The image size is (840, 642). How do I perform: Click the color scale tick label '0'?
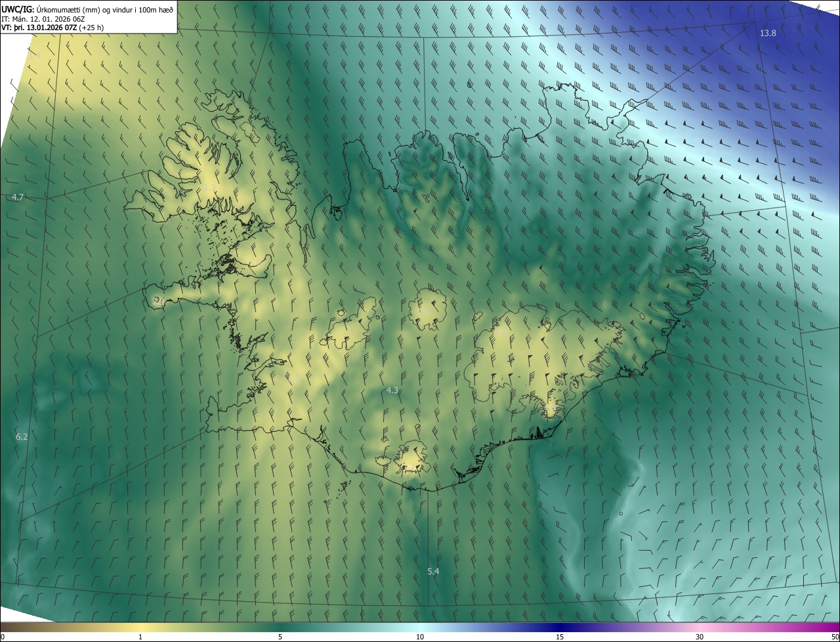tap(3, 637)
